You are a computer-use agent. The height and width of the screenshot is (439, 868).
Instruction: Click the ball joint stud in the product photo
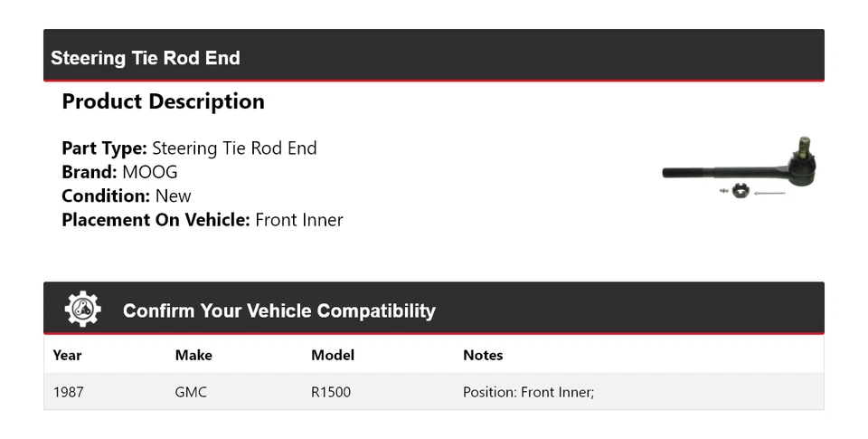[802, 145]
